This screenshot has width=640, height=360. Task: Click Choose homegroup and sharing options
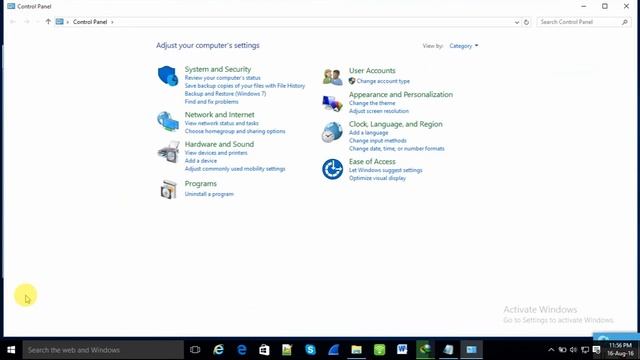point(235,131)
